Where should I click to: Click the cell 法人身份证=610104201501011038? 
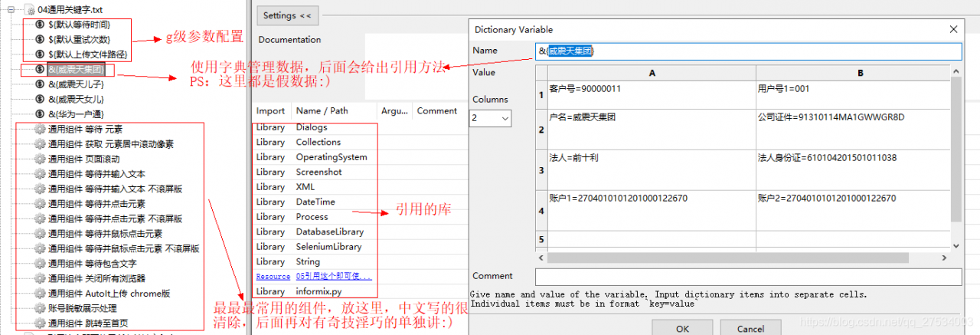(852, 170)
